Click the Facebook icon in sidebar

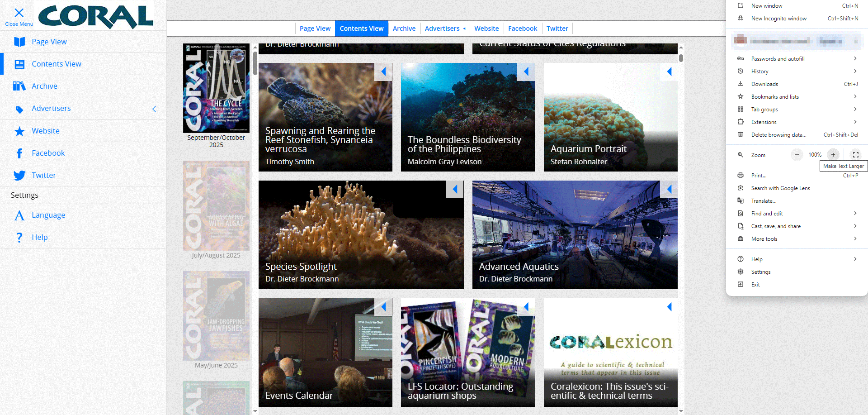click(x=19, y=153)
